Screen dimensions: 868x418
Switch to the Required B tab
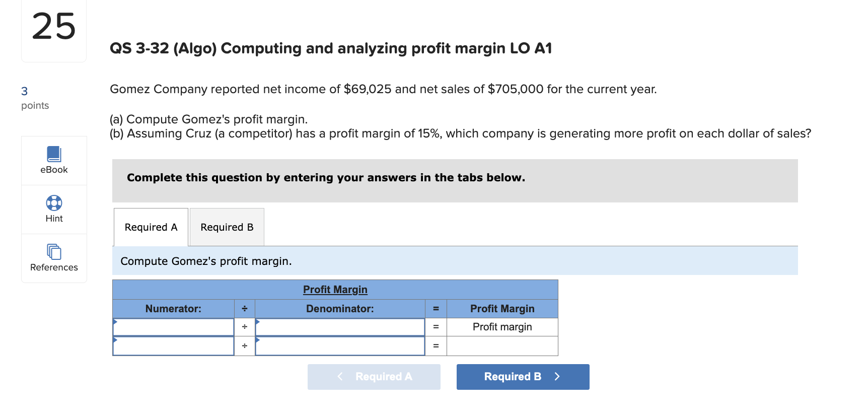227,227
